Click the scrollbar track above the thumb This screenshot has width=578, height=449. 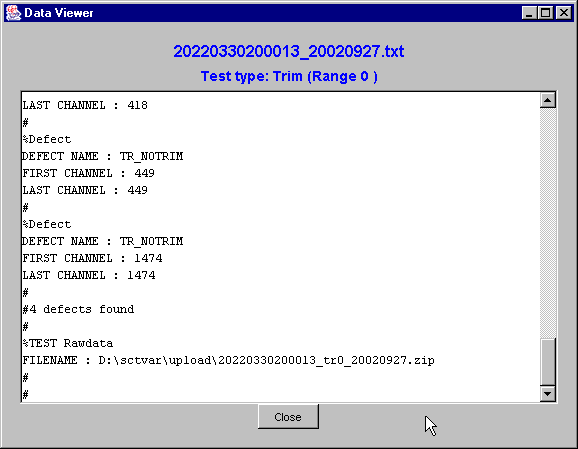(x=548, y=223)
